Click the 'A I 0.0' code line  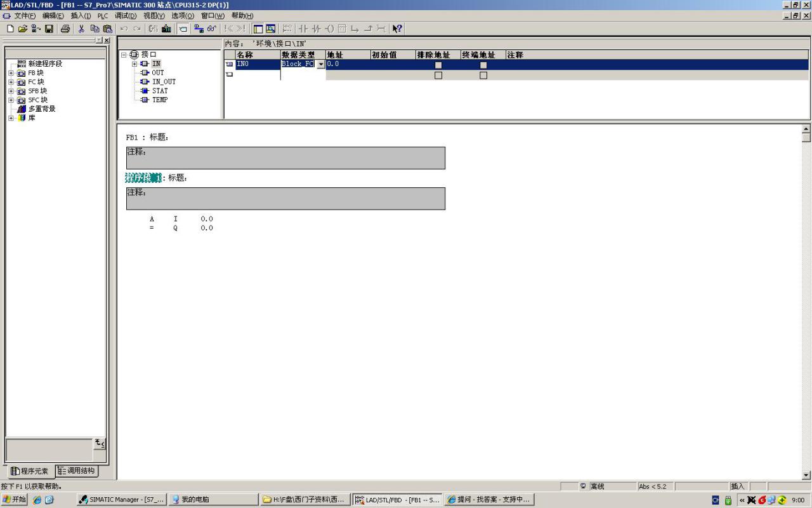pos(181,219)
